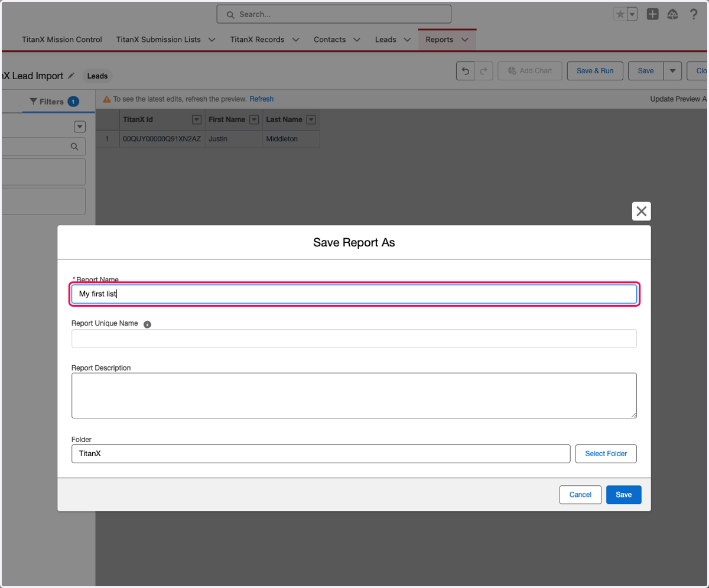Click the Add Chart button
709x588 pixels.
(529, 71)
